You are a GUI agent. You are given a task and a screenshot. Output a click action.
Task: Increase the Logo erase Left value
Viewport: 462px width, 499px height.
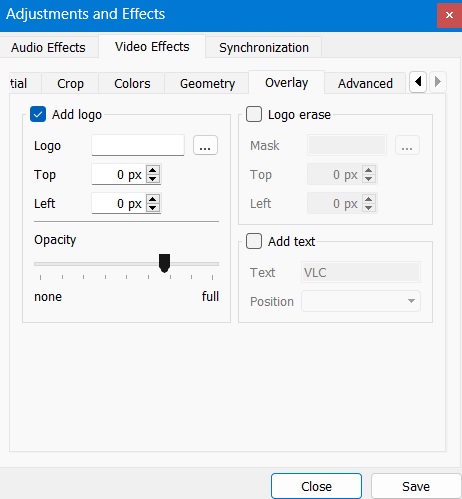[369, 199]
